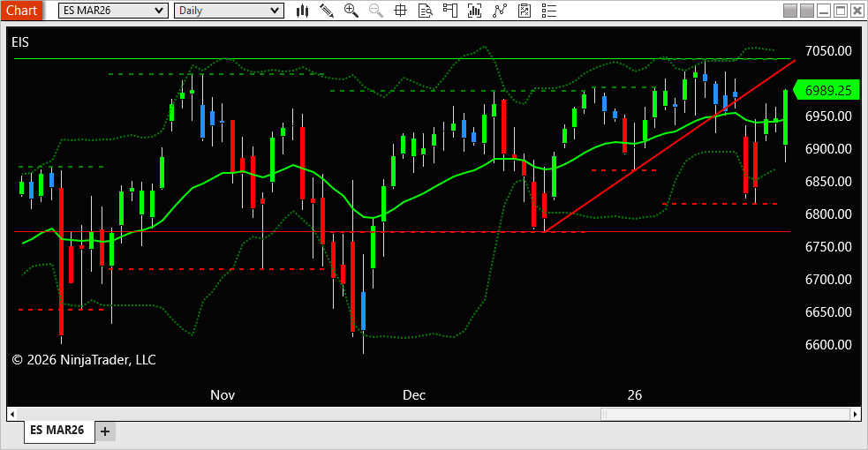
Task: Click the 6800.00 price axis label
Action: [828, 214]
